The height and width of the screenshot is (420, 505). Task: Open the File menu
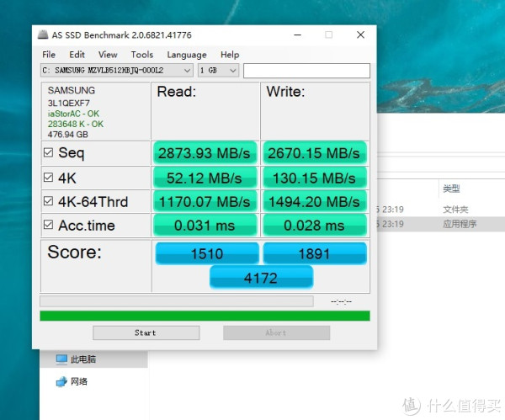49,55
